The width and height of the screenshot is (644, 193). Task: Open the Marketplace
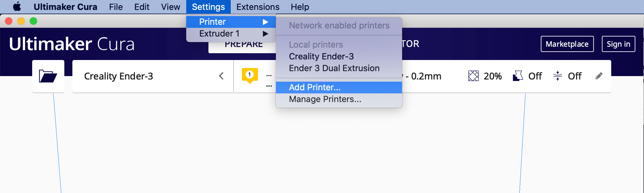click(567, 44)
